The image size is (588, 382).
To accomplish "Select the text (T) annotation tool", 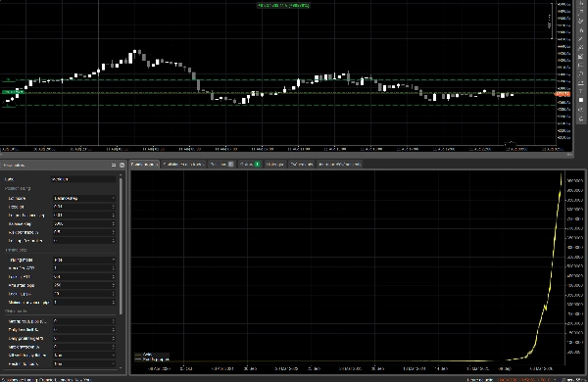I will (580, 91).
